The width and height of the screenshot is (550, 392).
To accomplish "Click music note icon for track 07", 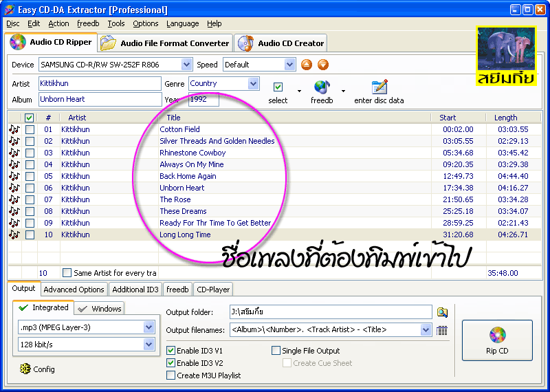I will tap(14, 199).
